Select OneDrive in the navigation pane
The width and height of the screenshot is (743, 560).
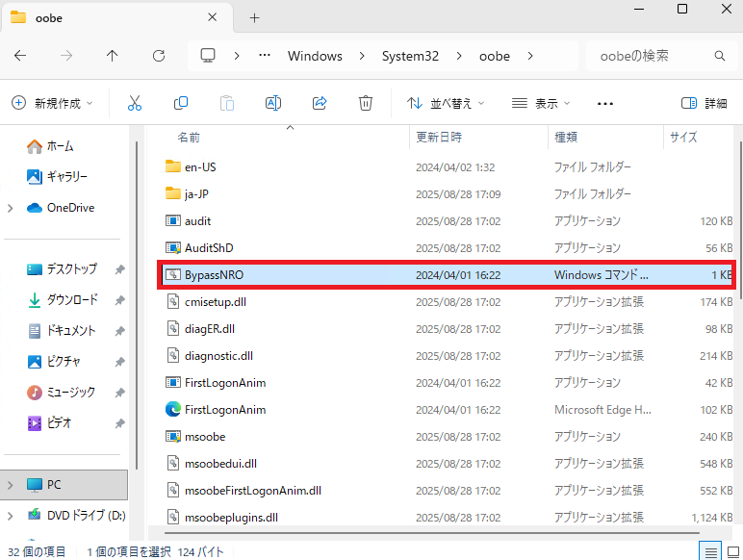click(x=61, y=208)
